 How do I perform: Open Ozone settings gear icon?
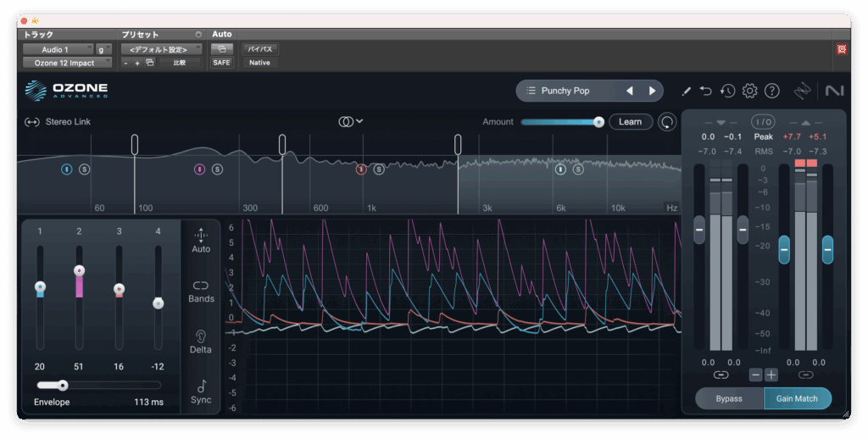(749, 91)
